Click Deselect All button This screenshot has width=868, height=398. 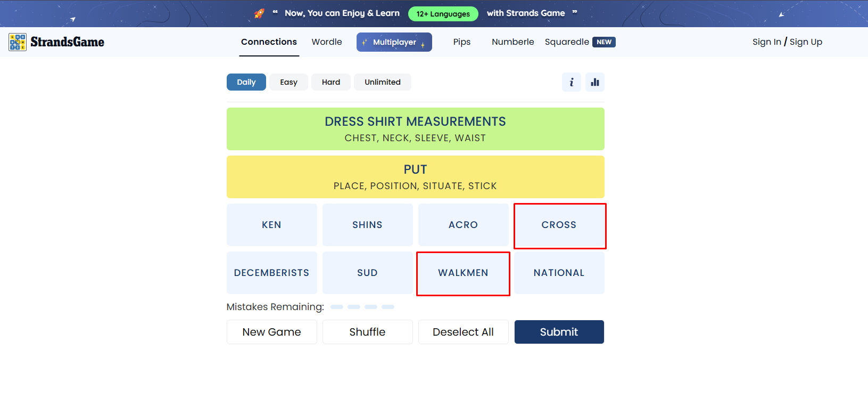[463, 332]
